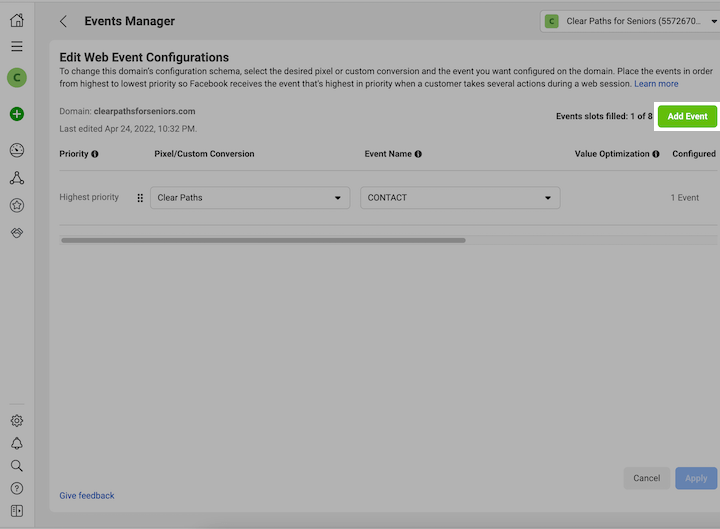Click the Event Name info icon
Viewport: 720px width, 529px height.
pyautogui.click(x=418, y=154)
